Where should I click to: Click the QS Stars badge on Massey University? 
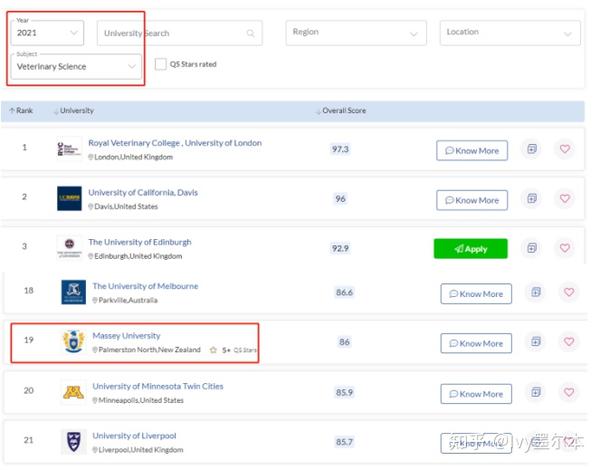233,350
